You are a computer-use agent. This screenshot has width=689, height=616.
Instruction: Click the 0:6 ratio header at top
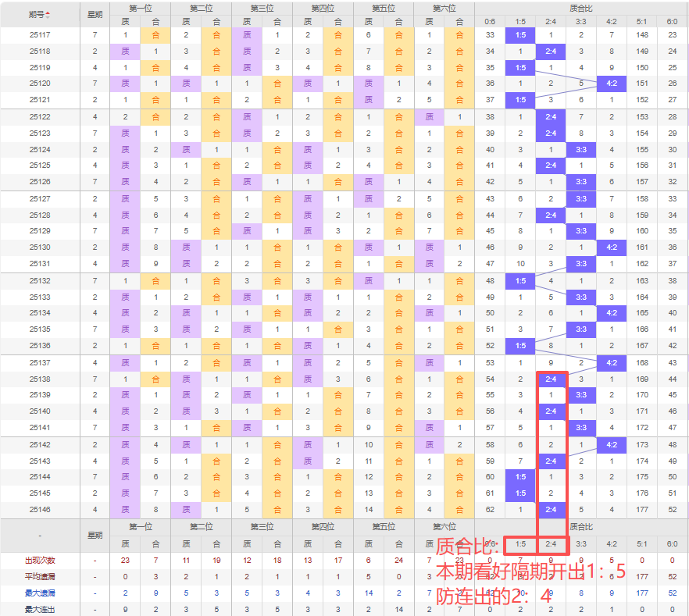490,22
